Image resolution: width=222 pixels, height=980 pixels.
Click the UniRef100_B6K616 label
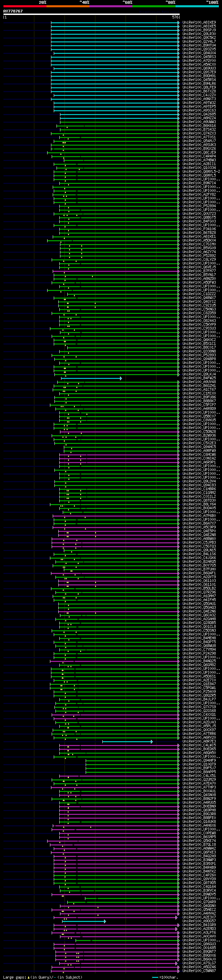tap(199, 126)
